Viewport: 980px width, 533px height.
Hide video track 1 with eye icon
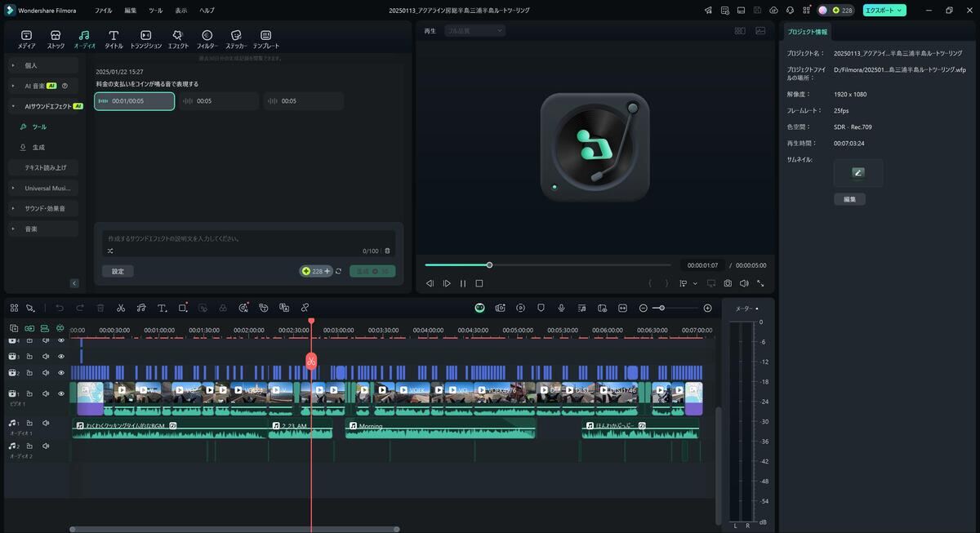click(61, 393)
